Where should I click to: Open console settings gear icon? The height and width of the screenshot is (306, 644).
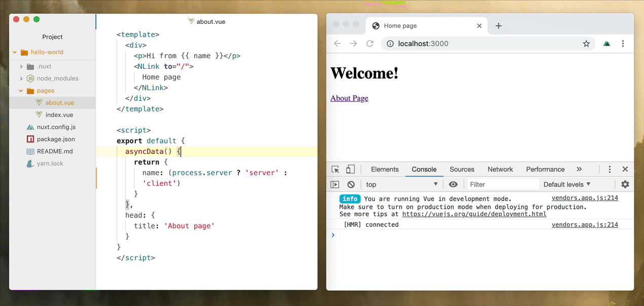tap(625, 184)
